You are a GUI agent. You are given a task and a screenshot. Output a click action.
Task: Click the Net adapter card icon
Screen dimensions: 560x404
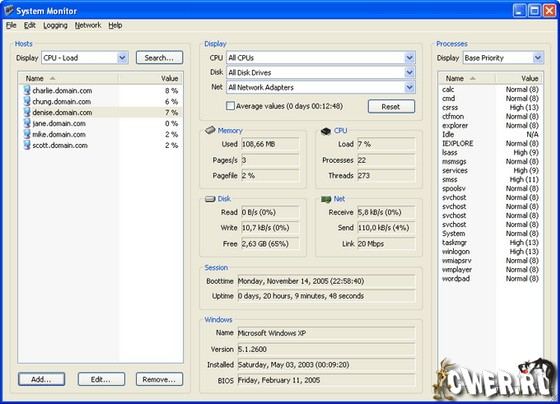(x=326, y=199)
